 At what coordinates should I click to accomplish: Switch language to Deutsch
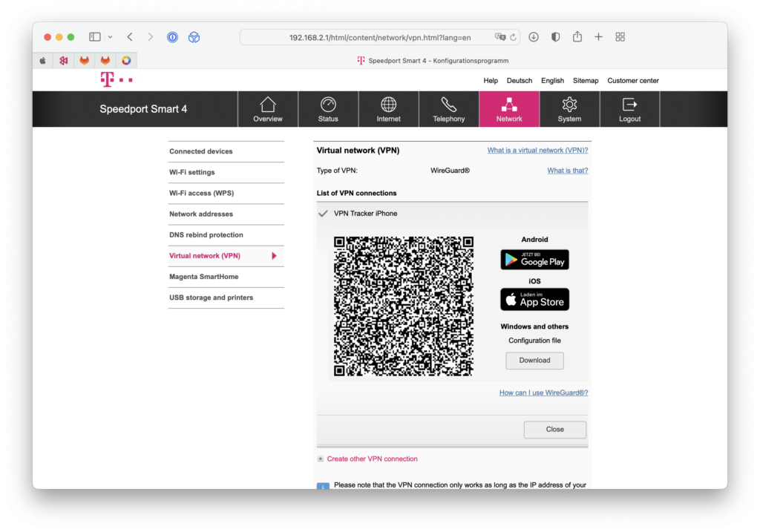[519, 80]
